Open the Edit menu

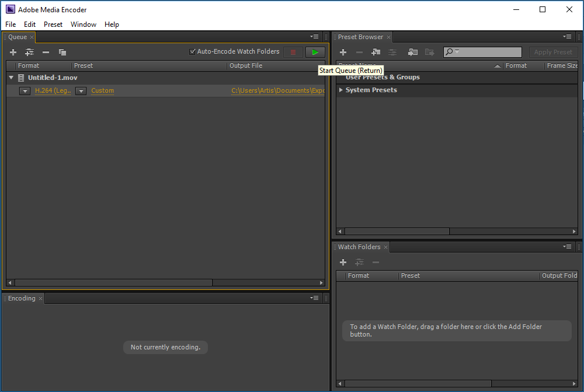click(x=29, y=24)
